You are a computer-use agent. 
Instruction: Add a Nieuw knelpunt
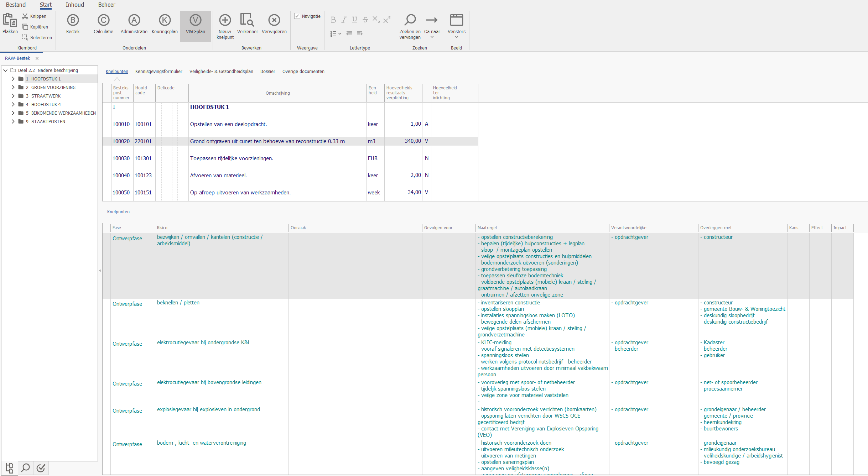coord(225,26)
